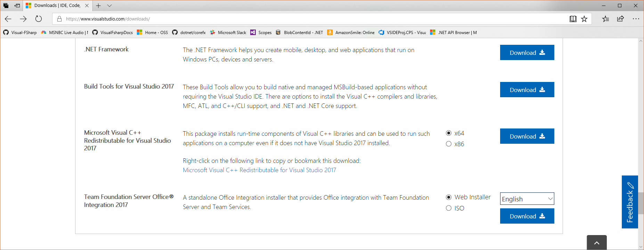Show tabs you've set aside
This screenshot has width=644, height=250.
tap(6, 6)
